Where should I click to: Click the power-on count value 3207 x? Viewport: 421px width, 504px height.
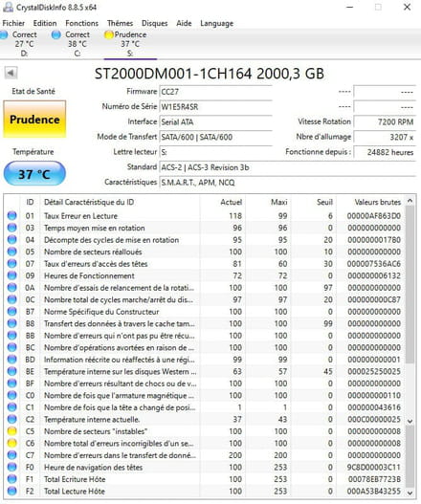(x=385, y=137)
